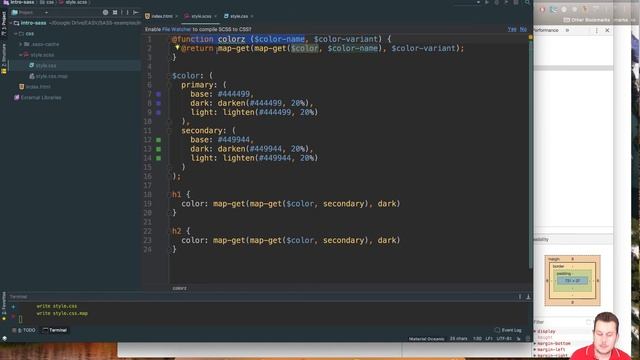640x360 pixels.
Task: Select style.css in the project tree
Action: [46, 65]
